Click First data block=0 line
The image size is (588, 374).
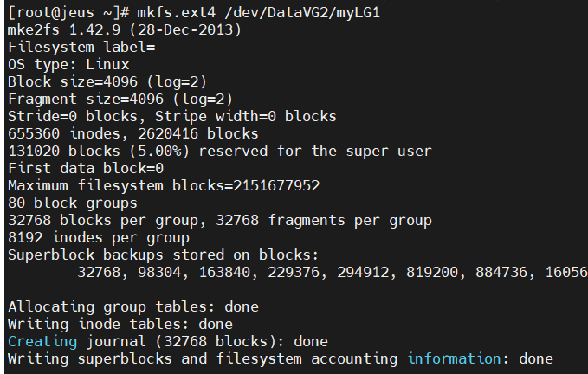[x=86, y=168]
